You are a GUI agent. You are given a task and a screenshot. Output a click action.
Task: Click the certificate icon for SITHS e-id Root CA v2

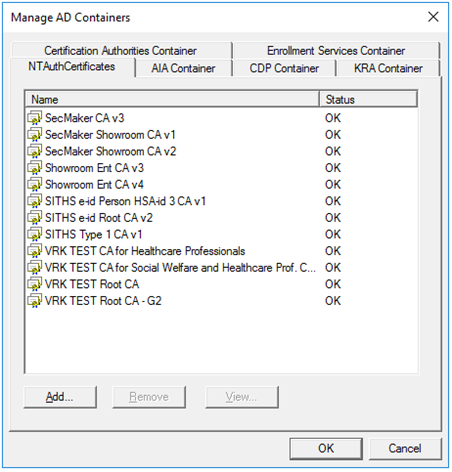click(35, 218)
